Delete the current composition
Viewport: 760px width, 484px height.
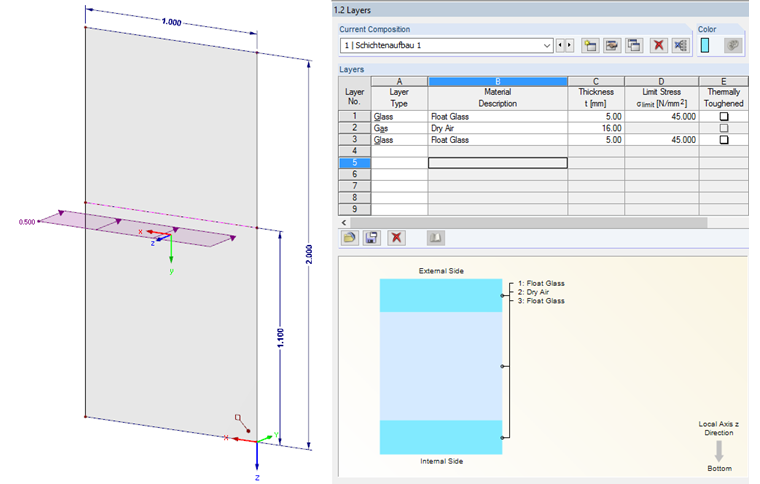click(658, 46)
